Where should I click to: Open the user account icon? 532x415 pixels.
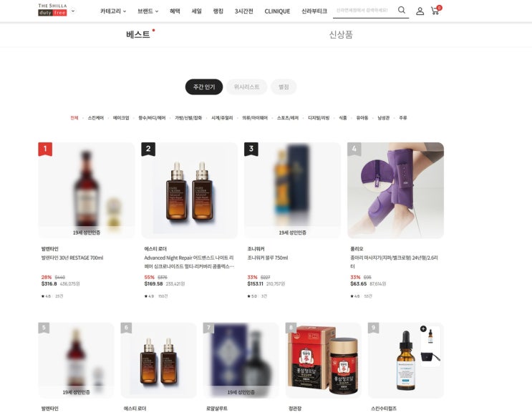tap(420, 11)
